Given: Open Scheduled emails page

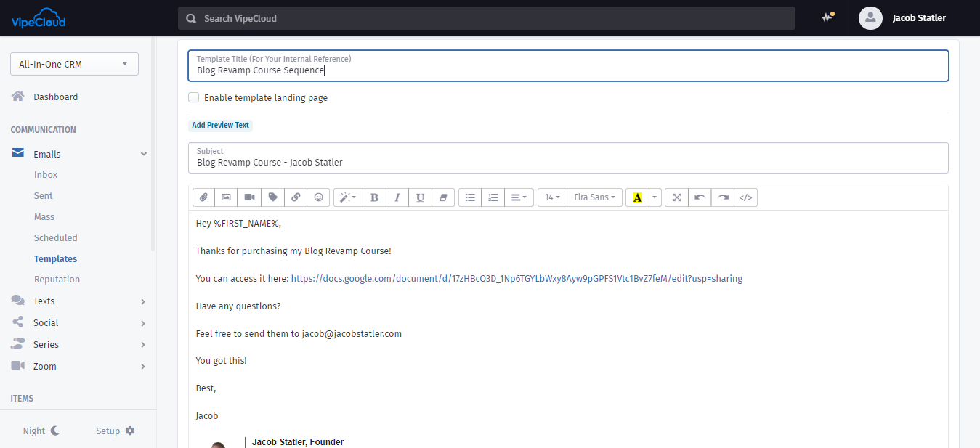Looking at the screenshot, I should tap(56, 238).
